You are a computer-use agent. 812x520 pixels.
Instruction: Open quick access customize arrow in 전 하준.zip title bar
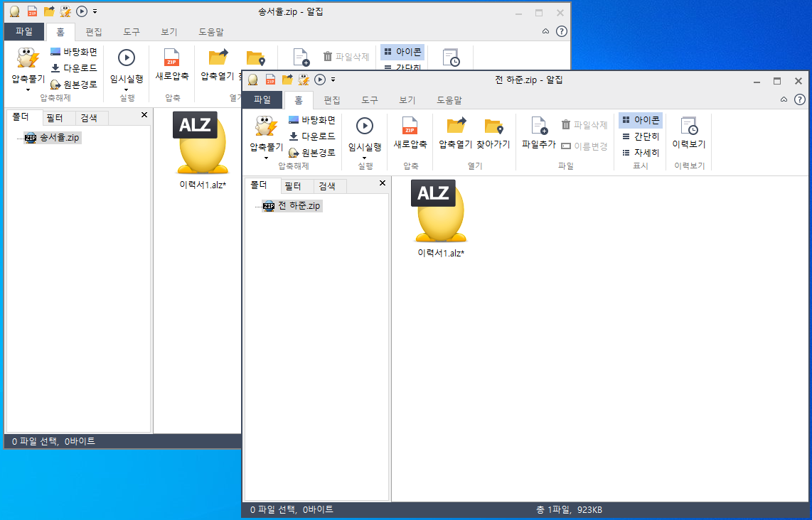point(333,80)
